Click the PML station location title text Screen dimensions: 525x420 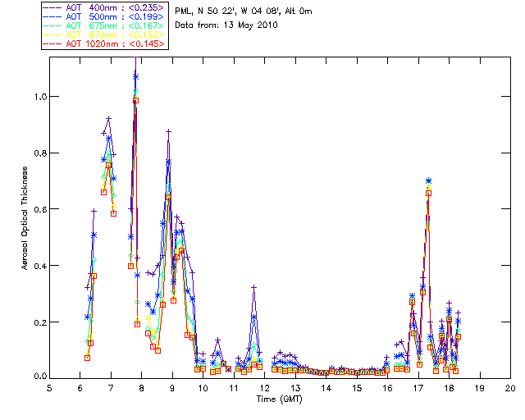pyautogui.click(x=244, y=11)
